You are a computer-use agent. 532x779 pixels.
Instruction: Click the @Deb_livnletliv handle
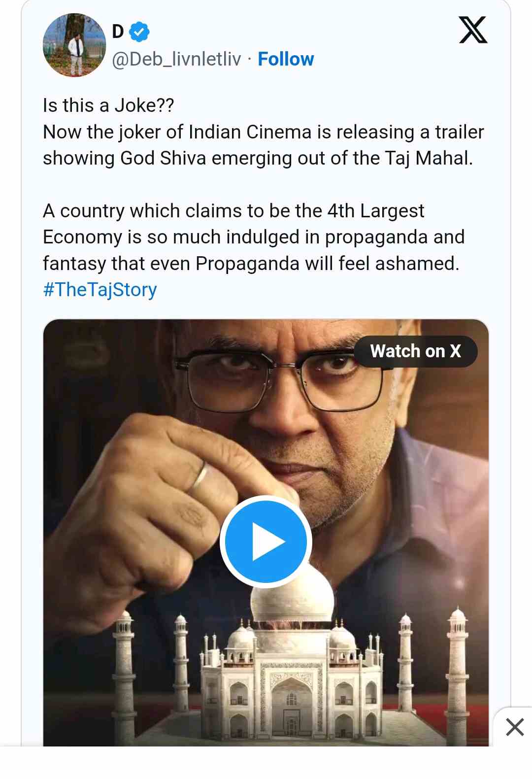(x=176, y=59)
